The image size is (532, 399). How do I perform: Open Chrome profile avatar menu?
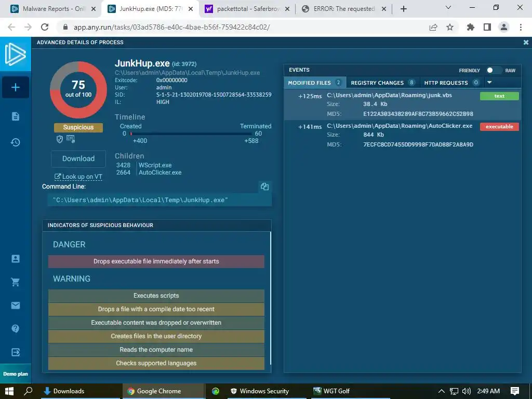(504, 27)
